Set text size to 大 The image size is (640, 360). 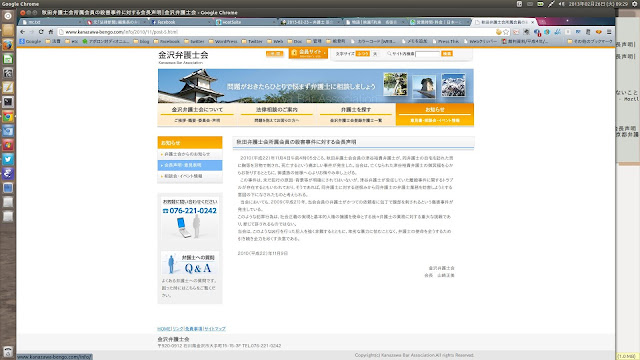point(375,53)
